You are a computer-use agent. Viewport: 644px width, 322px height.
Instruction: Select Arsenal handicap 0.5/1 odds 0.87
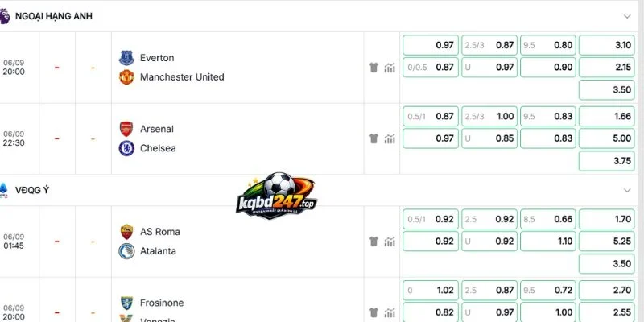click(x=431, y=116)
